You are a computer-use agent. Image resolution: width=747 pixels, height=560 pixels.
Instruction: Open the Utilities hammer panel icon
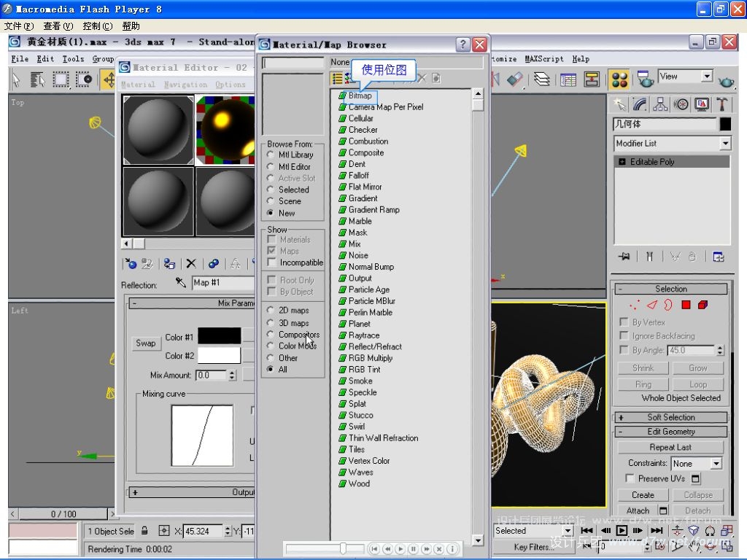click(x=722, y=104)
